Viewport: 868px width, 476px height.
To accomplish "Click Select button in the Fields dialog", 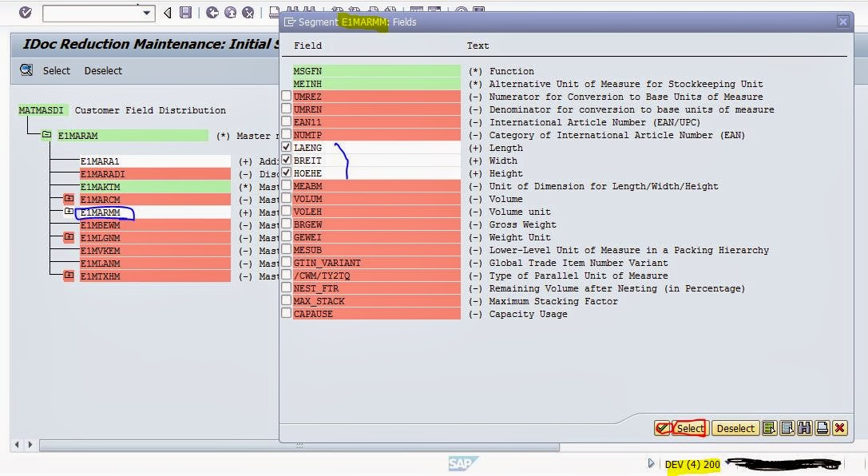I will point(690,428).
